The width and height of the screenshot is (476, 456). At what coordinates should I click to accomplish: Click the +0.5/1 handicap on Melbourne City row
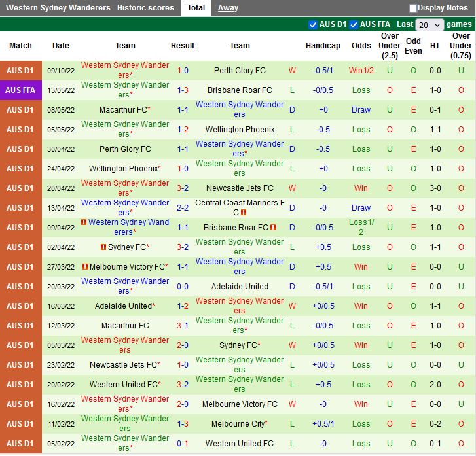(x=323, y=423)
